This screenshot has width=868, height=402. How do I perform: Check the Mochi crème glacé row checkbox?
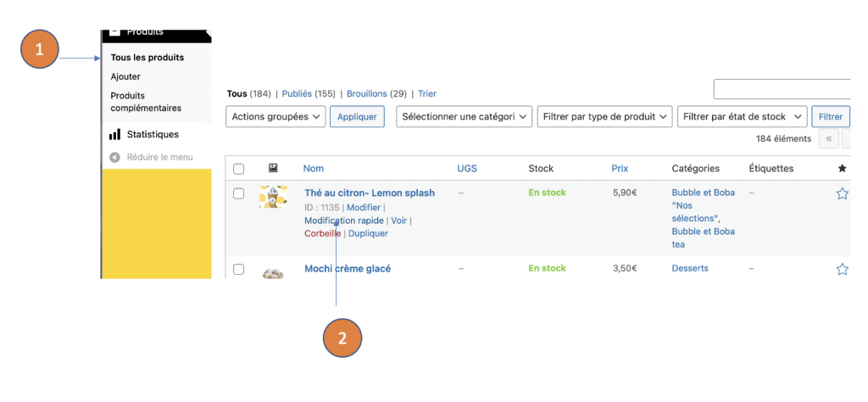[238, 269]
